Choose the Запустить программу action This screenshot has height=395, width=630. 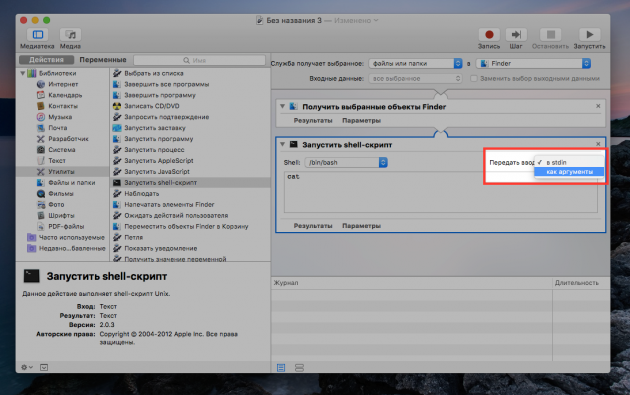(x=158, y=139)
